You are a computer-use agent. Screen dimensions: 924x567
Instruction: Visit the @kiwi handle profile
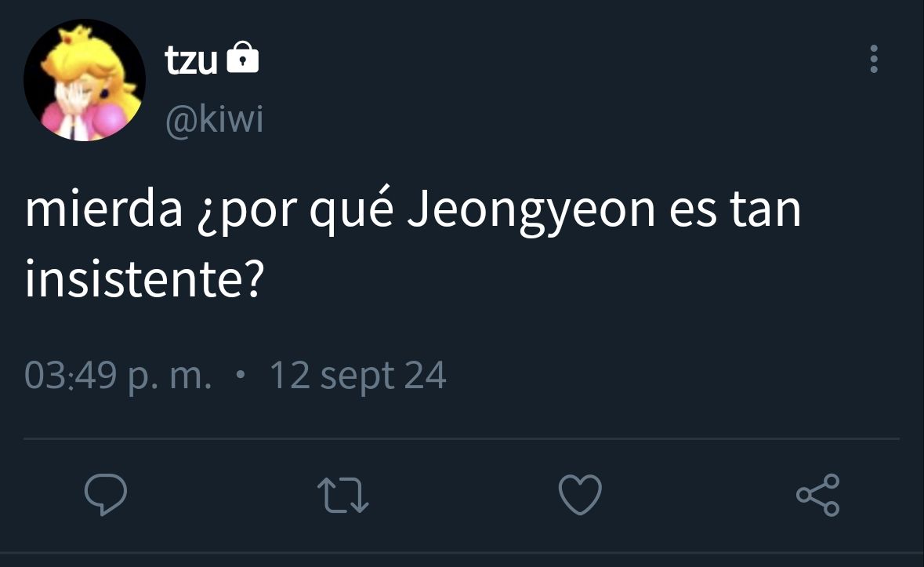tap(214, 120)
